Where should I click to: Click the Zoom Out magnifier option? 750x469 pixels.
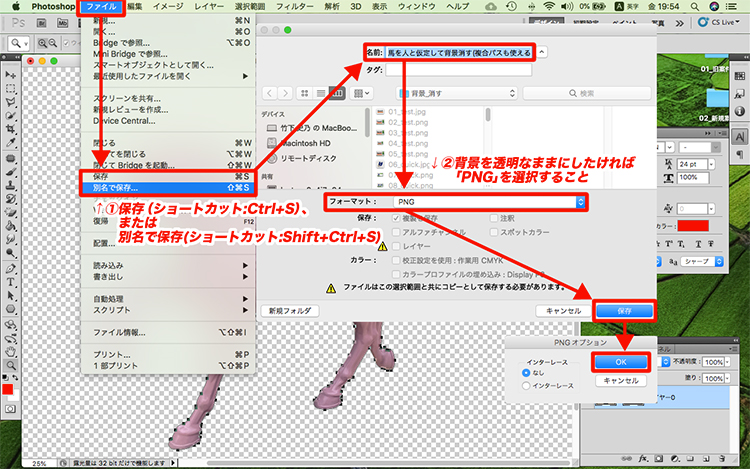tap(53, 44)
